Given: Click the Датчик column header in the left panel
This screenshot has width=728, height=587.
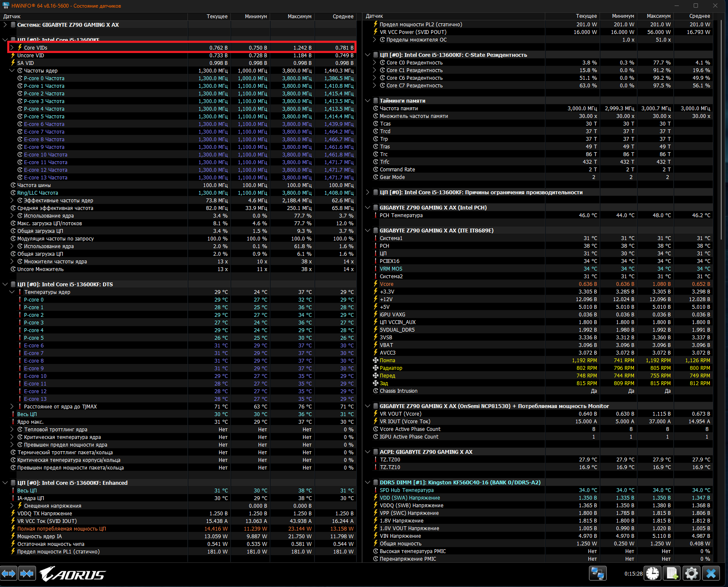Looking at the screenshot, I should pos(95,16).
